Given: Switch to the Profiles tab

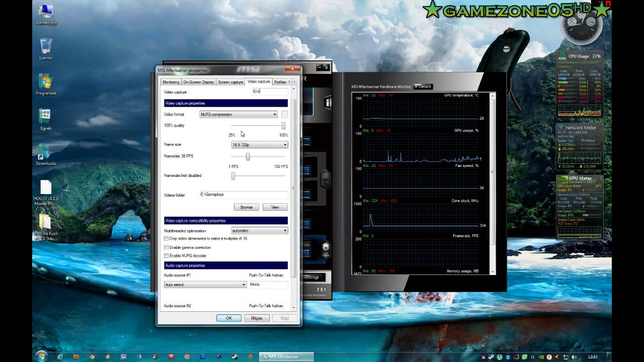Looking at the screenshot, I should 280,82.
